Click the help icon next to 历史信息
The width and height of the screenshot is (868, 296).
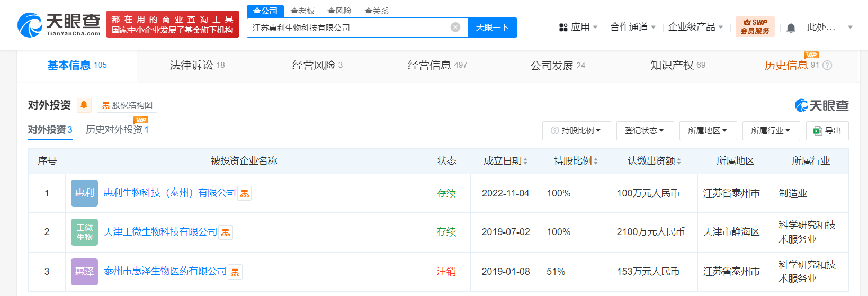click(x=827, y=65)
